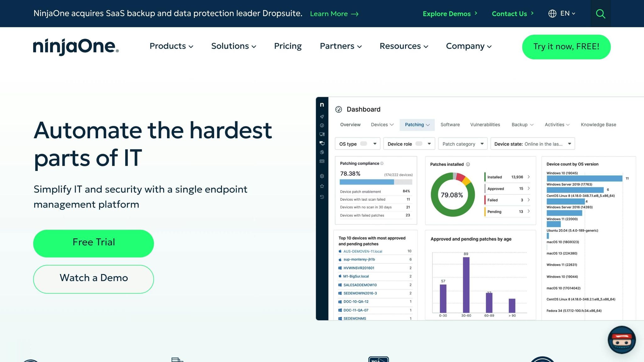The height and width of the screenshot is (362, 644).
Task: Select the ticket icon in sidebar
Action: coord(322,161)
